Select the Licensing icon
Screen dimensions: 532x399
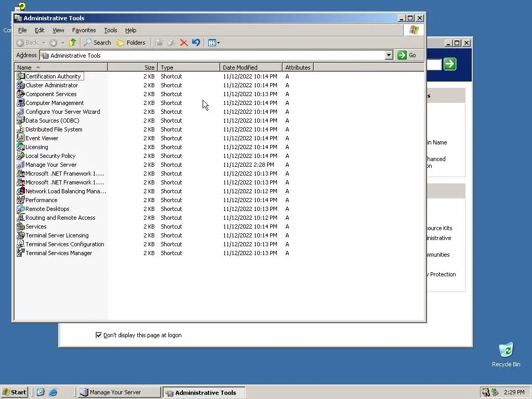[21, 147]
